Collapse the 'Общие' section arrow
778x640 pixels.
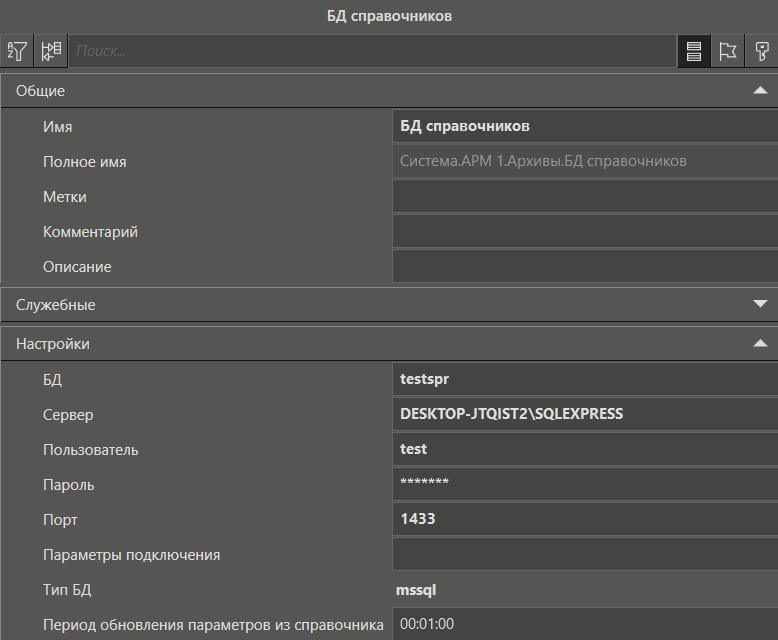[x=760, y=91]
